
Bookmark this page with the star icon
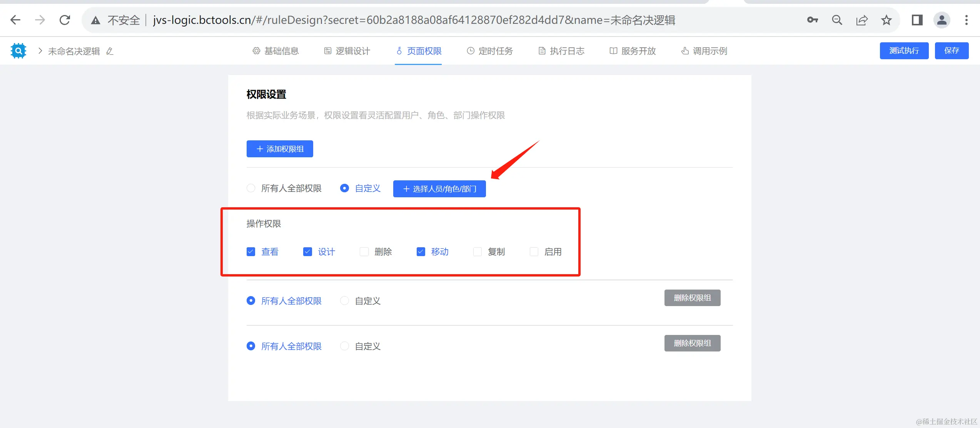pos(886,20)
